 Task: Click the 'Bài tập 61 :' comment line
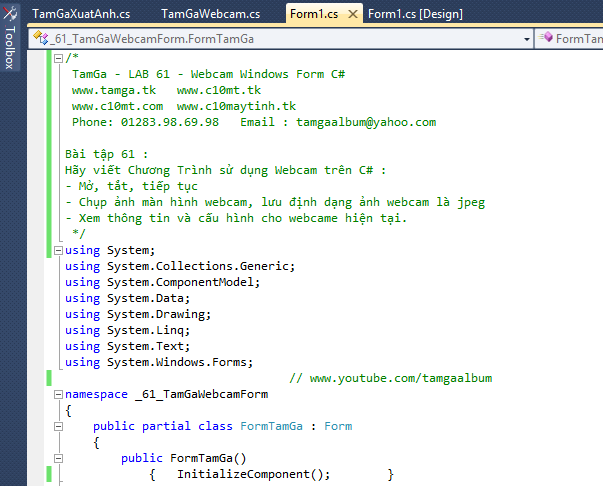107,155
